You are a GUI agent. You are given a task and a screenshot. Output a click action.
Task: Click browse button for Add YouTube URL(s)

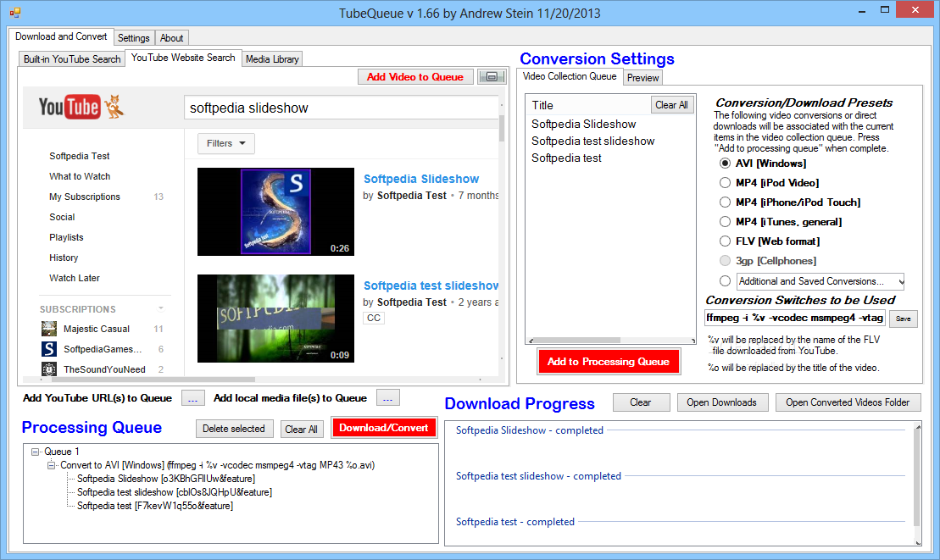point(192,398)
